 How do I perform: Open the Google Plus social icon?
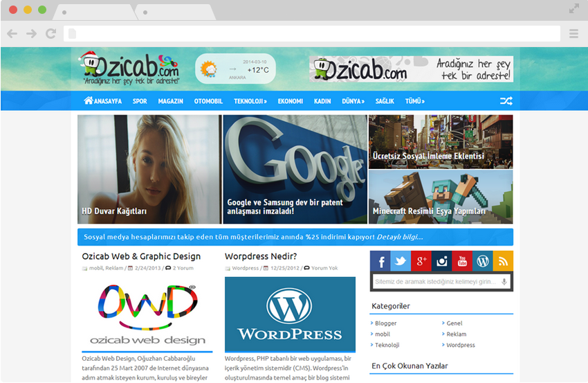(x=421, y=261)
